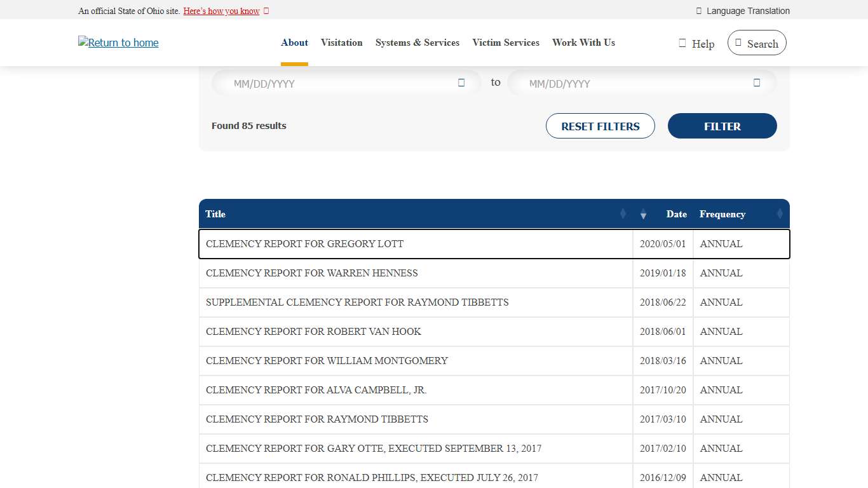Screen dimensions: 868x488
Task: Open calendar picker for end date
Action: click(756, 83)
